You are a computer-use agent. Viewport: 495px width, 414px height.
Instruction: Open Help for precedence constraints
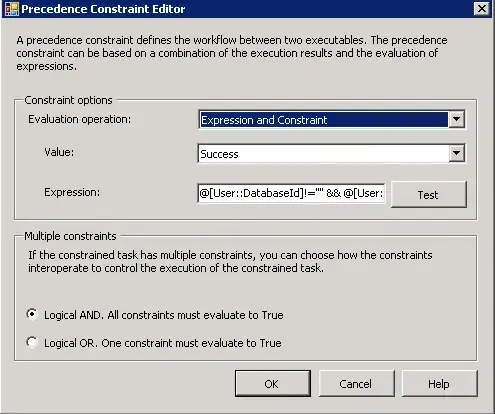pyautogui.click(x=439, y=384)
